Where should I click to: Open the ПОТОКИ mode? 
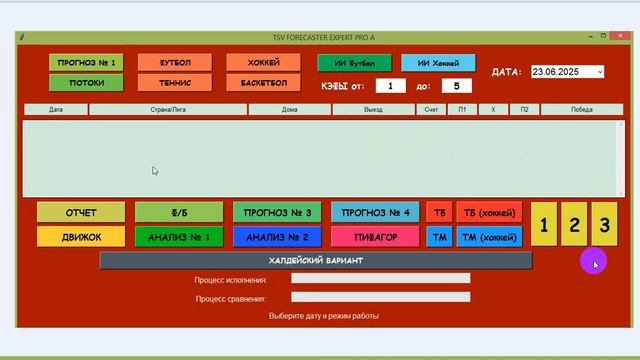[86, 83]
